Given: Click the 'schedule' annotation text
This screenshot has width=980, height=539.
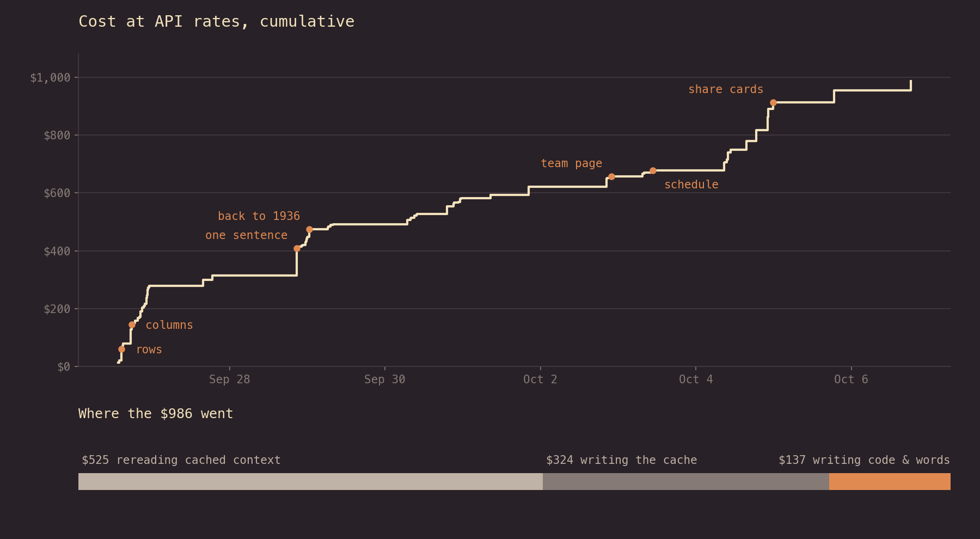Looking at the screenshot, I should pos(691,185).
